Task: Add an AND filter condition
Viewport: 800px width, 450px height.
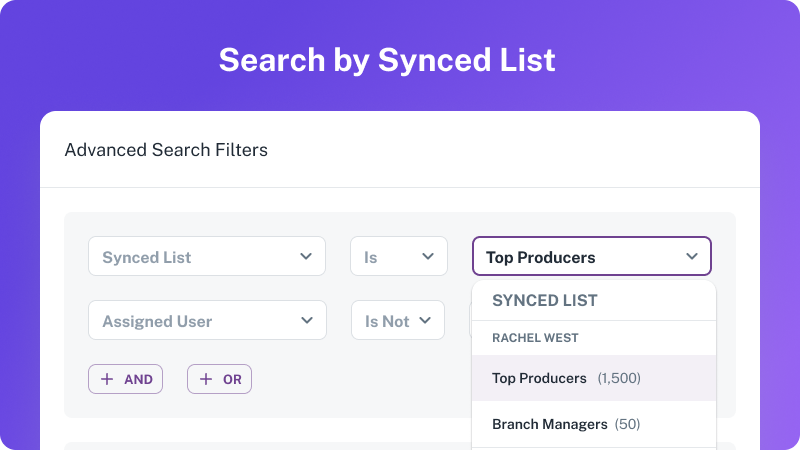Action: pos(126,379)
